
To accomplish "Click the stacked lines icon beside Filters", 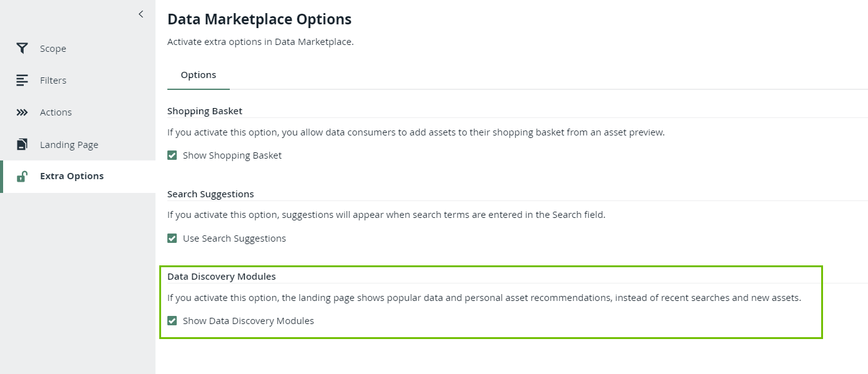I will click(x=22, y=80).
